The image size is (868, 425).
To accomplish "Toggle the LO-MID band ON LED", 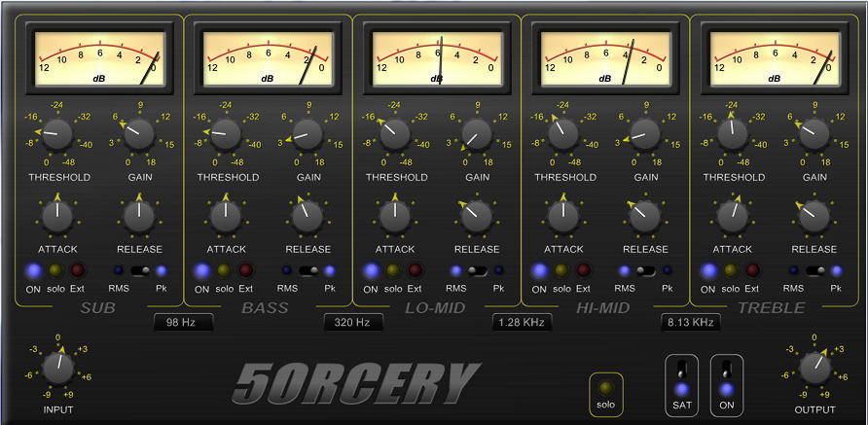I will (372, 270).
